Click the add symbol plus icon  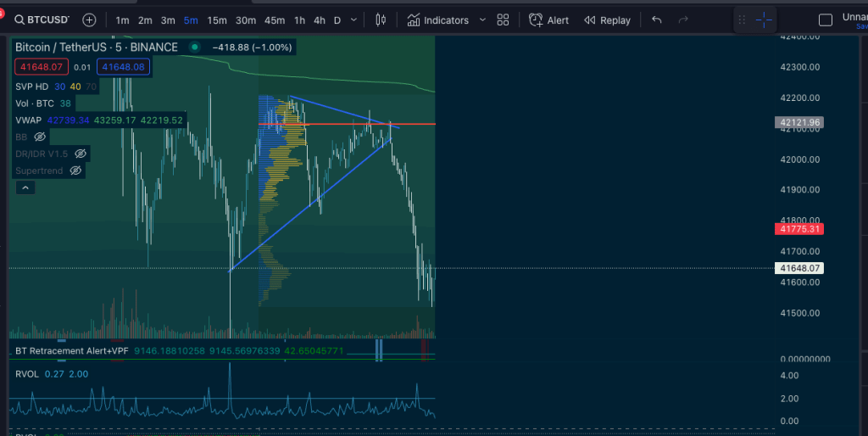(x=89, y=20)
